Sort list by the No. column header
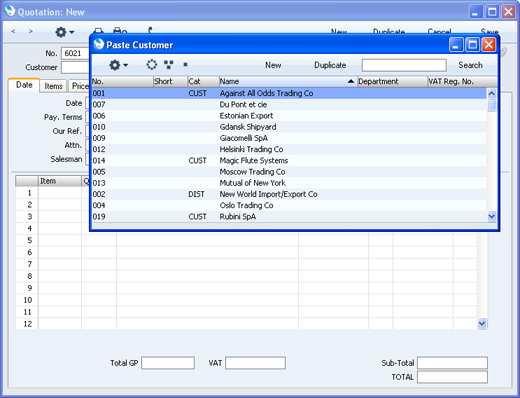The width and height of the screenshot is (520, 398). (122, 81)
